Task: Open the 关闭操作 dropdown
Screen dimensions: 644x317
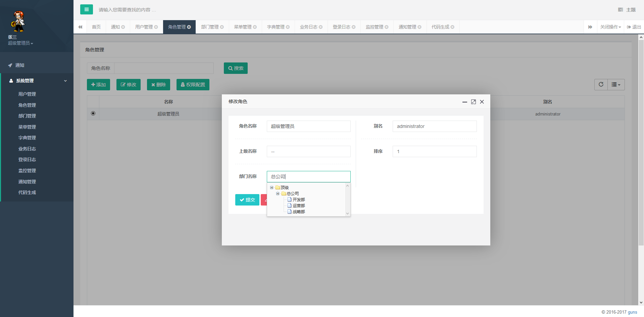Action: pos(610,27)
